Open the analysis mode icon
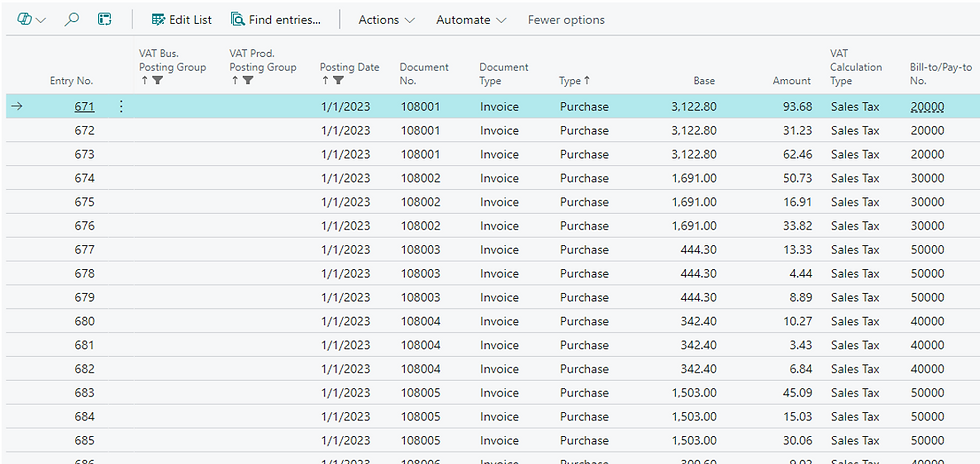 click(104, 20)
